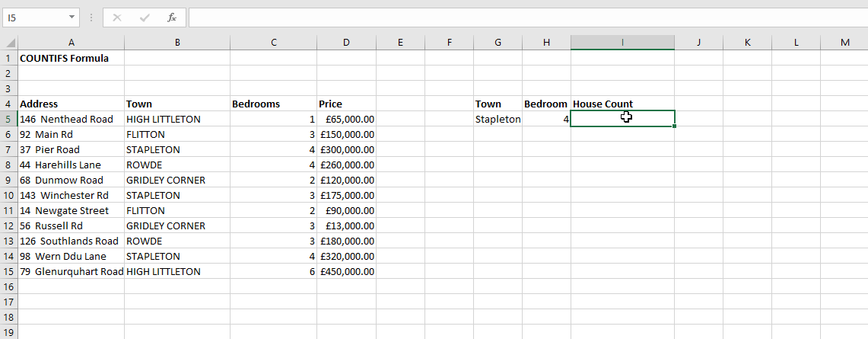Select the ROWDE town cell in row 8
868x339 pixels.
[176, 165]
